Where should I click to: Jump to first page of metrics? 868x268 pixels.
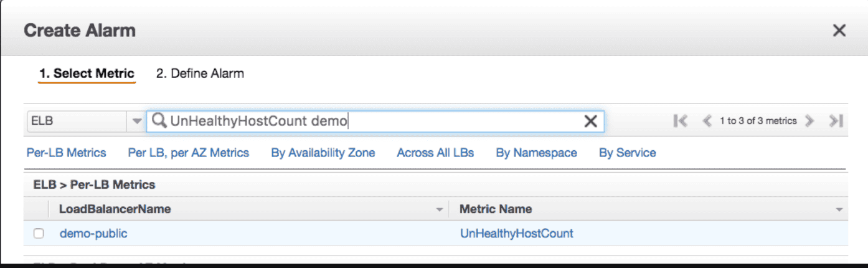click(x=680, y=121)
